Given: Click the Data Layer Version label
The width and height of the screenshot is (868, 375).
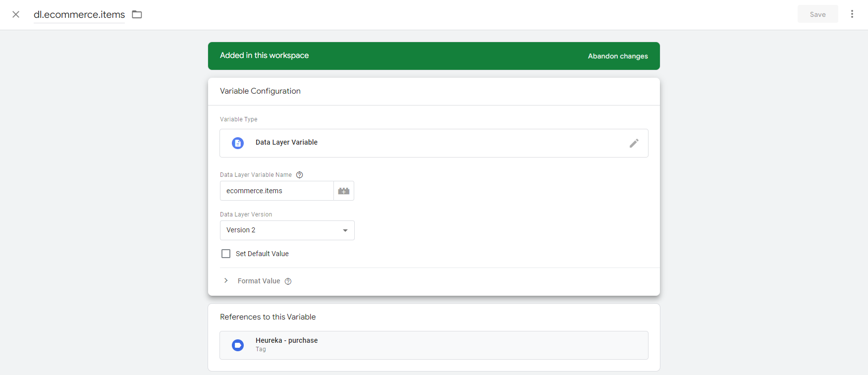Looking at the screenshot, I should [246, 214].
